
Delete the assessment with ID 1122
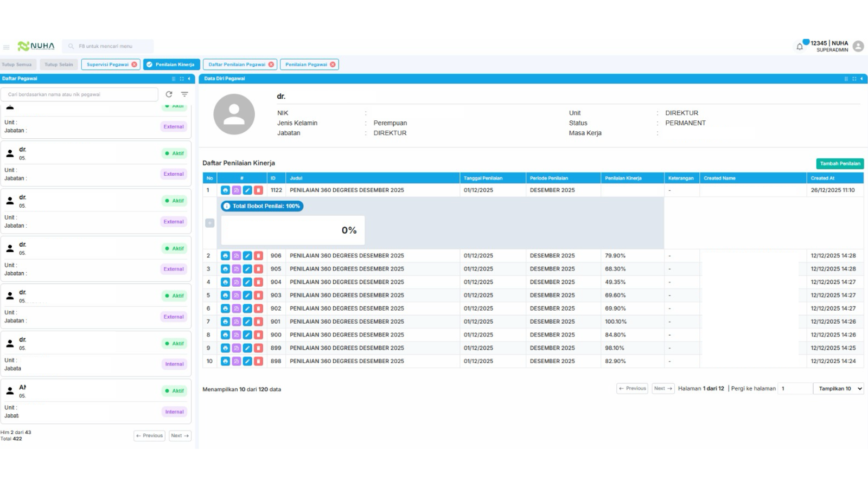[x=258, y=190]
